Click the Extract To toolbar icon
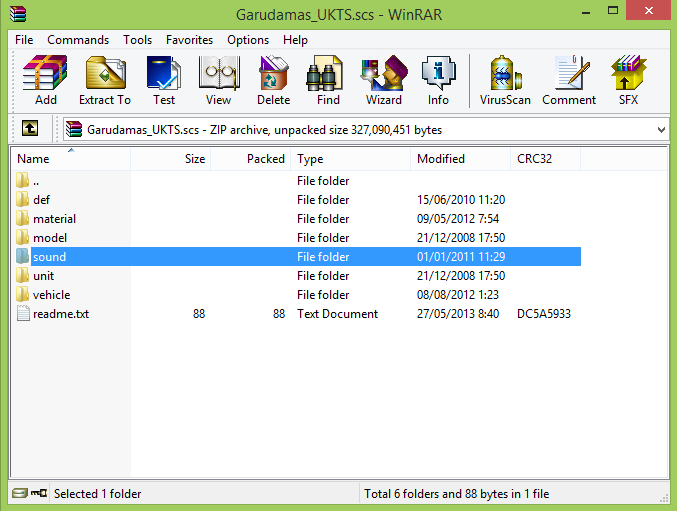677x511 pixels. pos(105,80)
